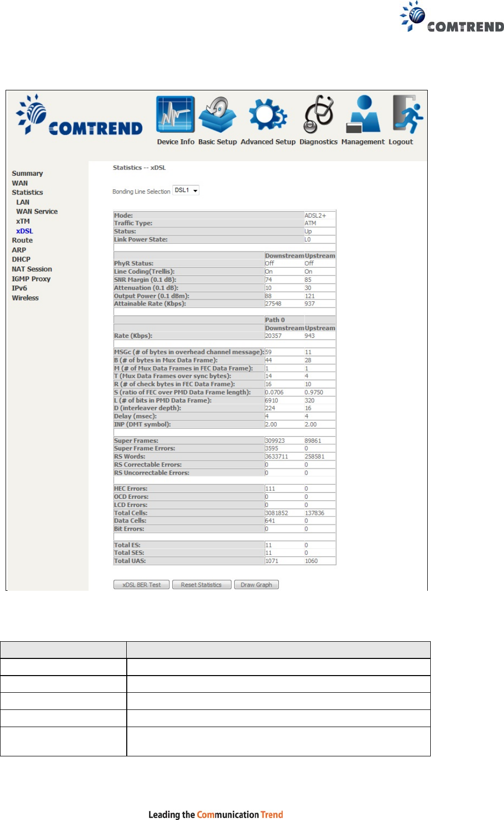Screen dimensions: 504x820
Task: Open WAN Service statistics
Action: (x=37, y=212)
